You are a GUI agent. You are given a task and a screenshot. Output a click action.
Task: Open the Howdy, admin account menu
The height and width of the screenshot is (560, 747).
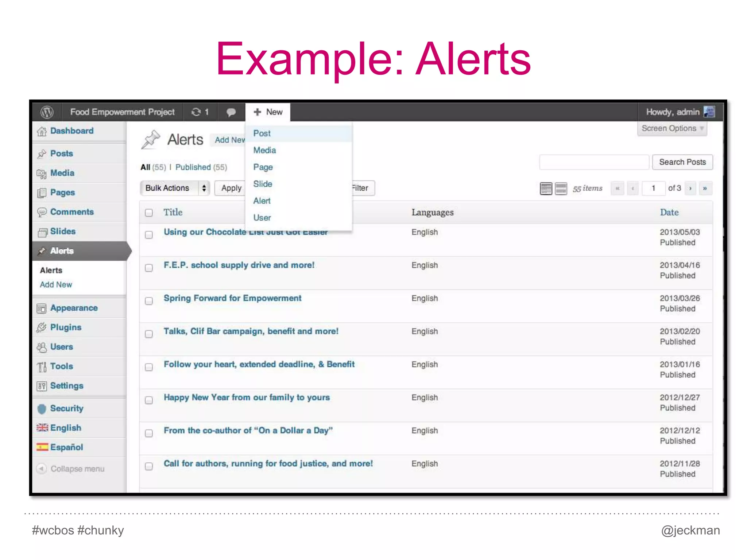[680, 112]
